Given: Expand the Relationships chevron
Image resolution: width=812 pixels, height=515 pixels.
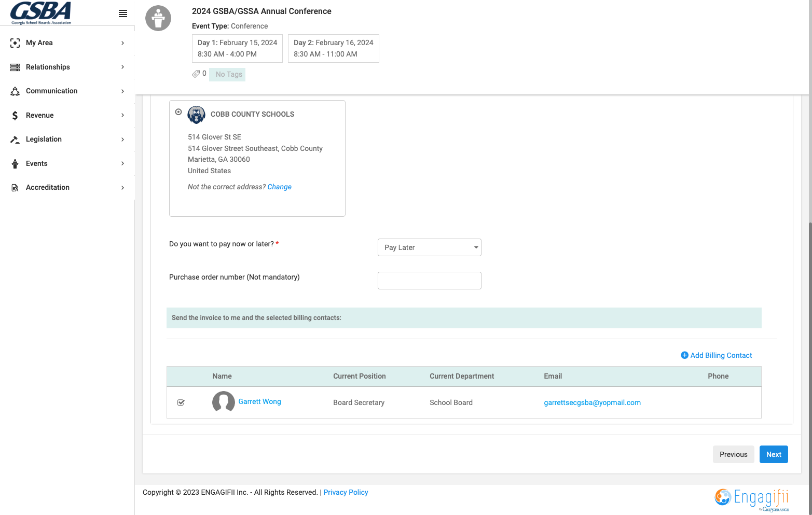Looking at the screenshot, I should click(x=123, y=67).
